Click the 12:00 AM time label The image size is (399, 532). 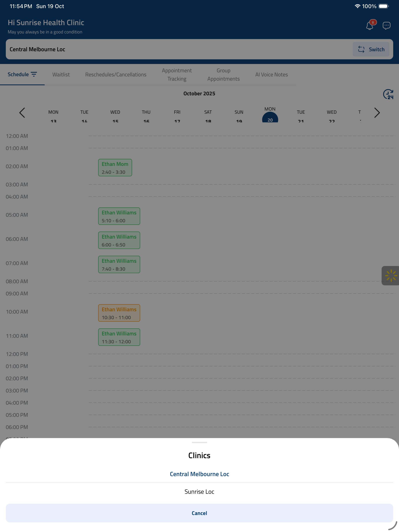pyautogui.click(x=17, y=136)
